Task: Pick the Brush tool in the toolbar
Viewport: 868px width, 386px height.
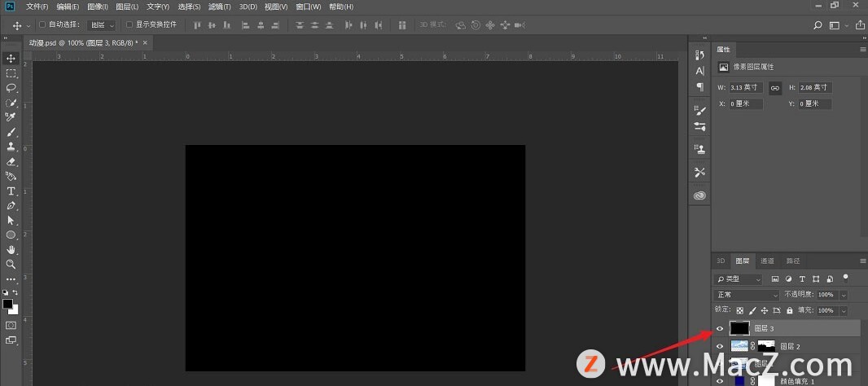Action: [x=11, y=132]
